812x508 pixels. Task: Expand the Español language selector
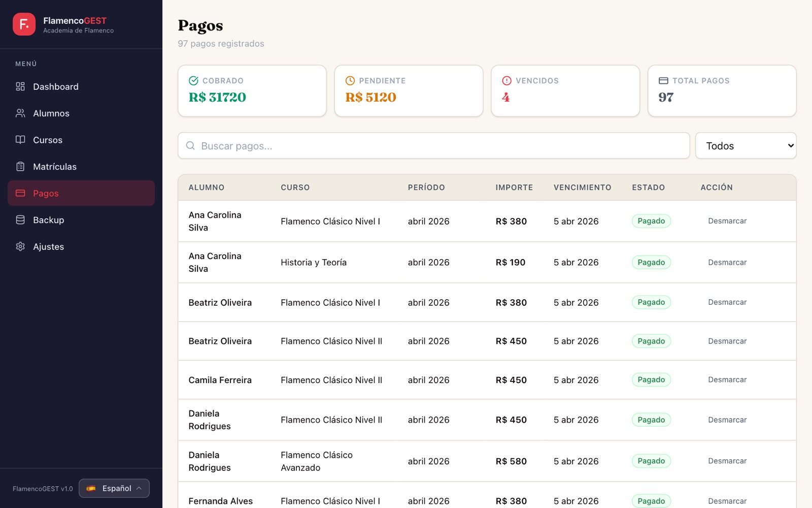pos(114,488)
